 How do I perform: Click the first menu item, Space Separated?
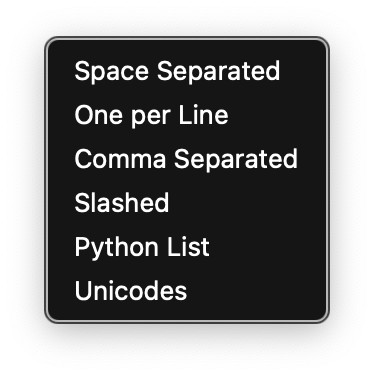[x=187, y=71]
